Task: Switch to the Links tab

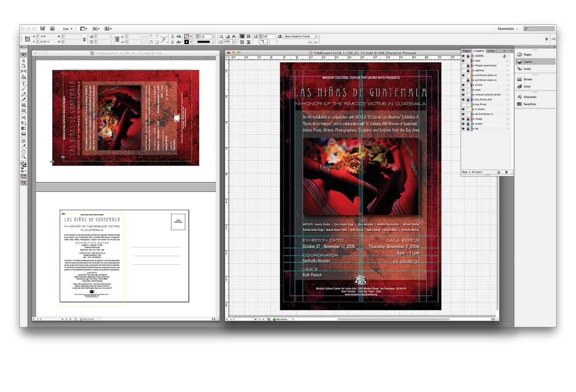Action: coord(491,51)
